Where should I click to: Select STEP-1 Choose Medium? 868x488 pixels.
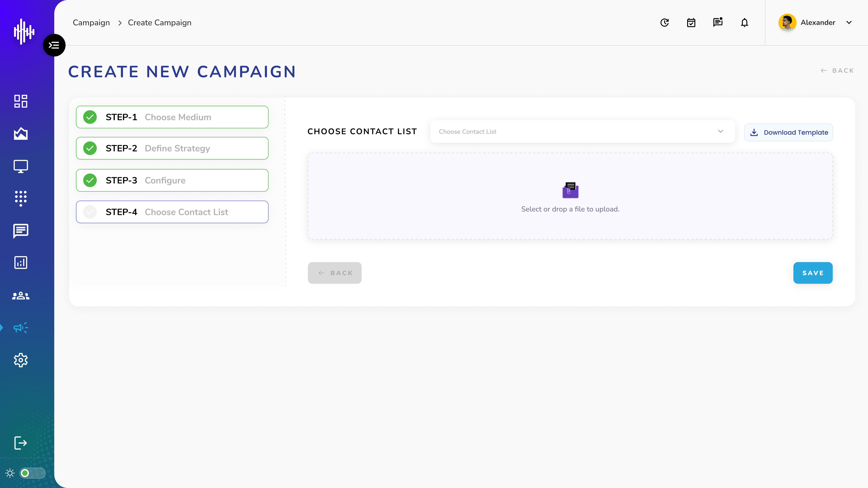172,117
